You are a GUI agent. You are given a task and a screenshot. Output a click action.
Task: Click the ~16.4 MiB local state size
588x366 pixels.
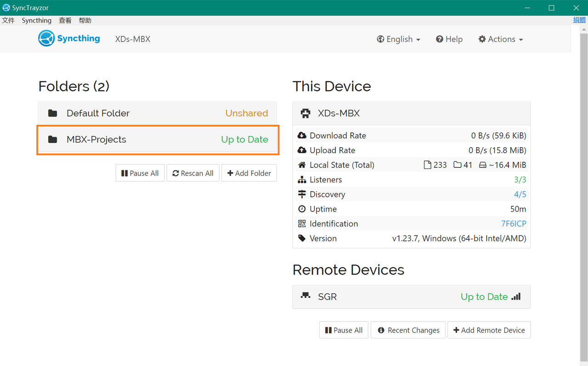507,165
